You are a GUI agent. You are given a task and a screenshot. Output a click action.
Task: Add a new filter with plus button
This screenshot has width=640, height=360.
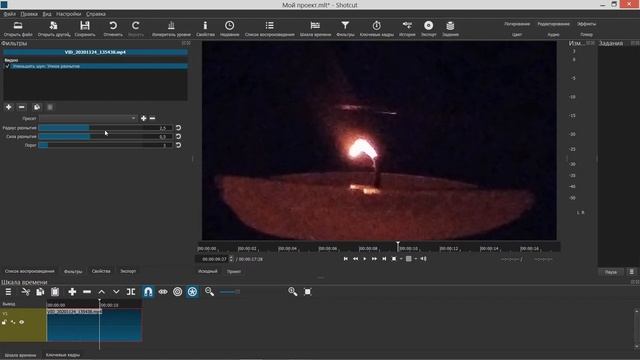[9, 107]
